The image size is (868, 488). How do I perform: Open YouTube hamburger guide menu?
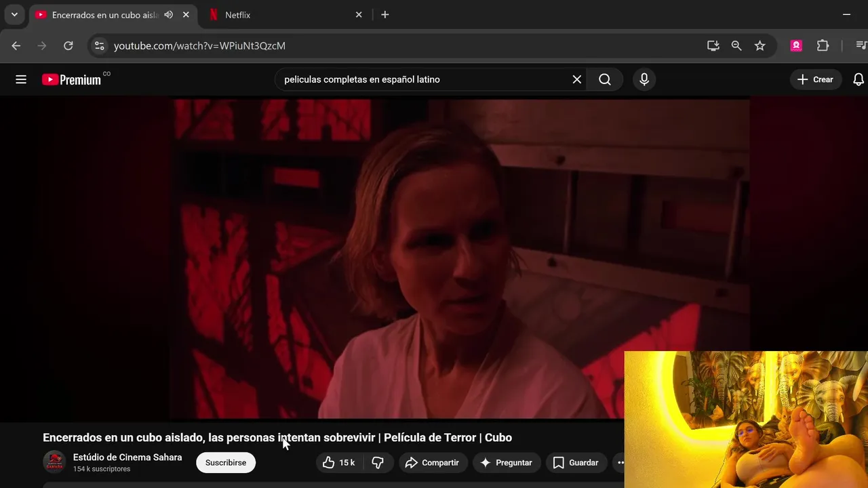click(x=21, y=80)
